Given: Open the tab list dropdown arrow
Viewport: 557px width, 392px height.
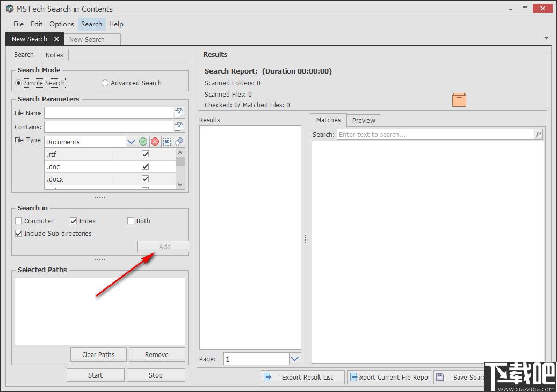Looking at the screenshot, I should point(546,38).
